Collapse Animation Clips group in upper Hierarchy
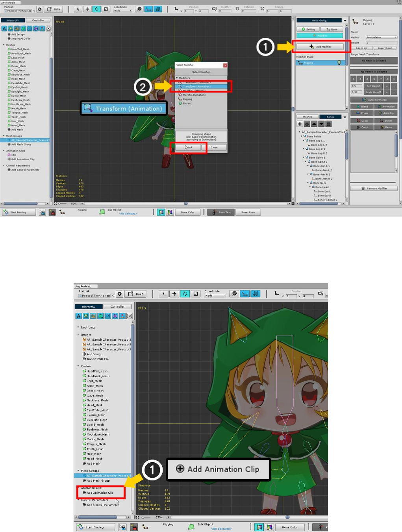 (x=4, y=150)
